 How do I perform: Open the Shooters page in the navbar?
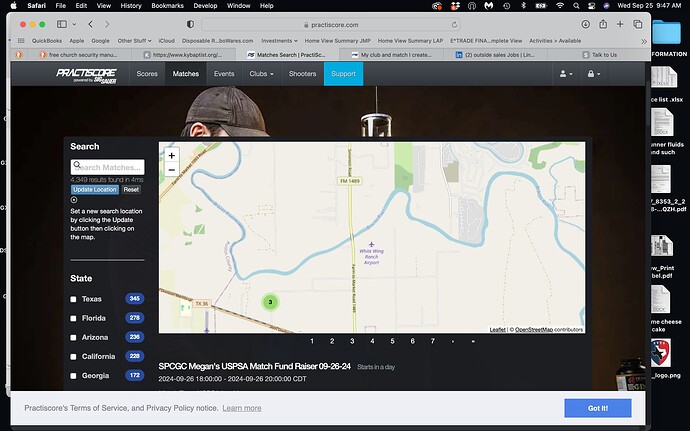(302, 74)
